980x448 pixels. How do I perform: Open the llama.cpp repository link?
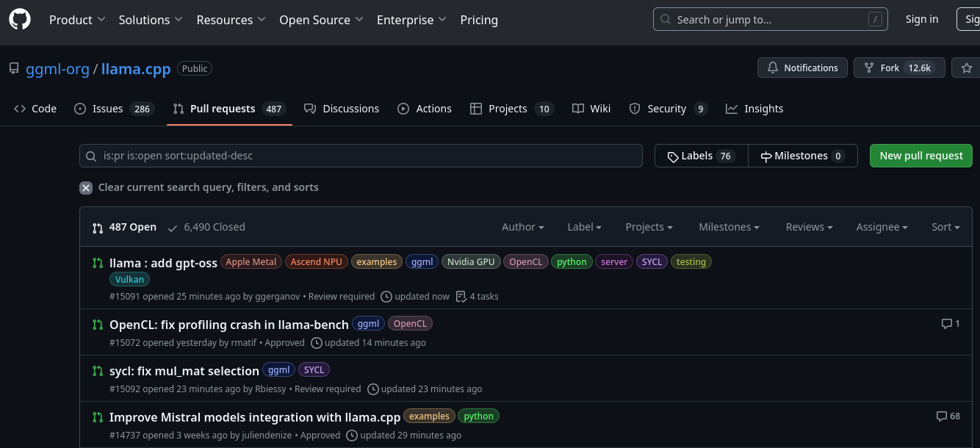point(136,69)
